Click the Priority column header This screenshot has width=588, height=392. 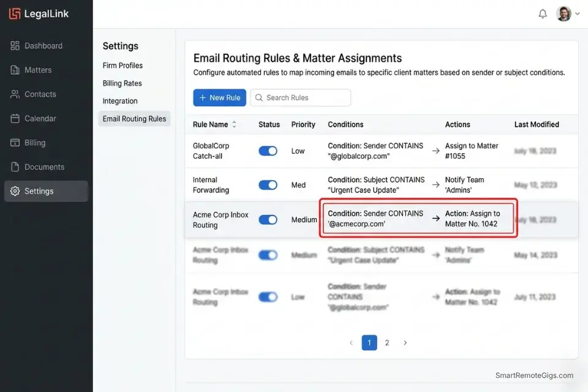303,124
